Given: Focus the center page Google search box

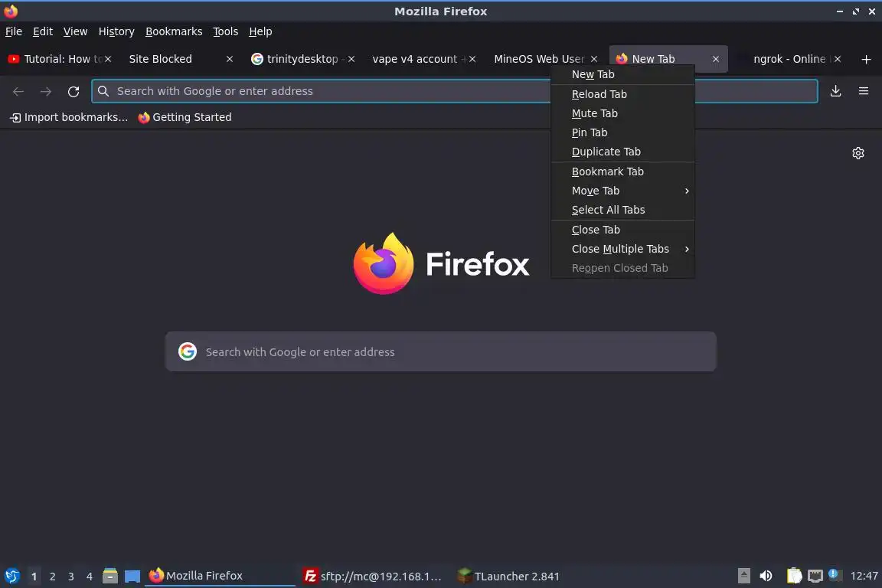Looking at the screenshot, I should [x=440, y=351].
